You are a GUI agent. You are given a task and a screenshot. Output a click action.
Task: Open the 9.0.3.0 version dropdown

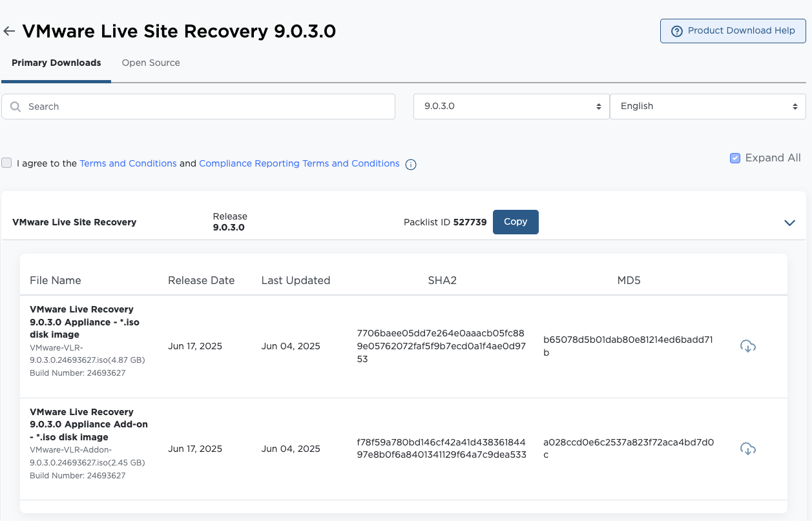511,107
